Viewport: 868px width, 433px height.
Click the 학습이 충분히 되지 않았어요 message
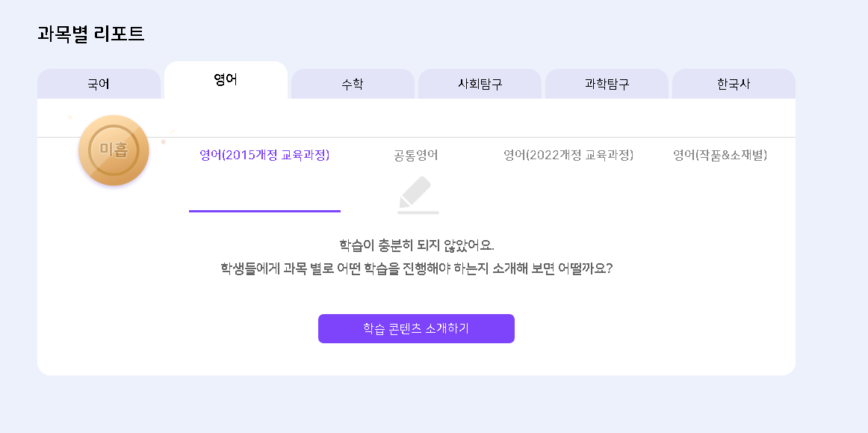pos(416,245)
